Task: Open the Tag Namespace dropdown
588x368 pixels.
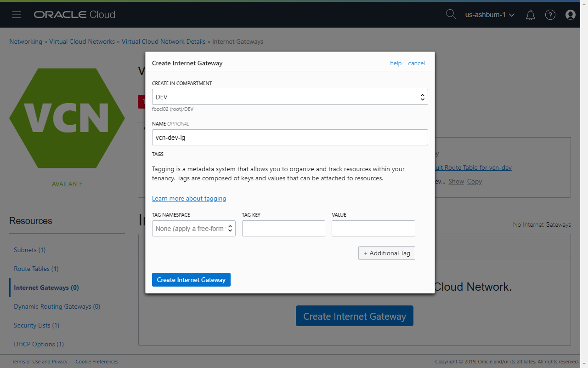Action: coord(193,228)
